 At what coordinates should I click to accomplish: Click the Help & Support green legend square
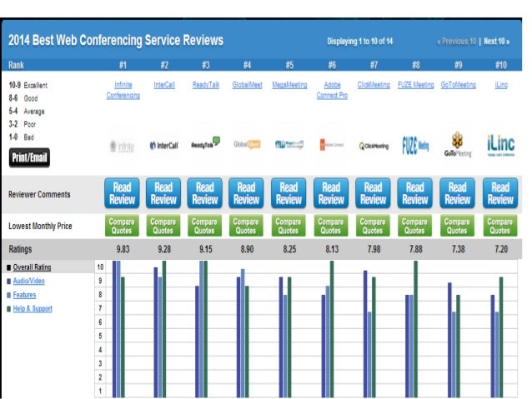coord(9,309)
